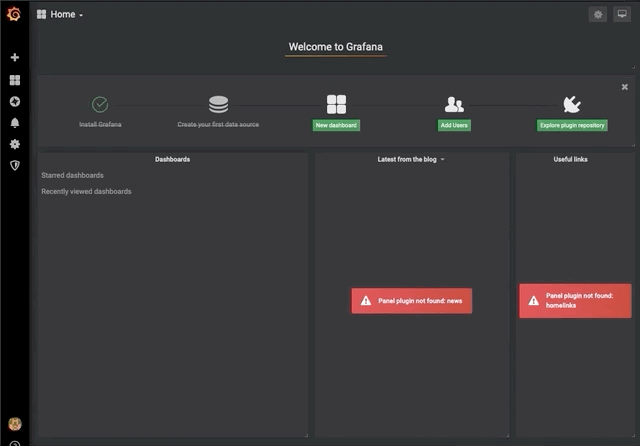Click Starred dashboards heading
The image size is (640, 446).
pyautogui.click(x=72, y=175)
